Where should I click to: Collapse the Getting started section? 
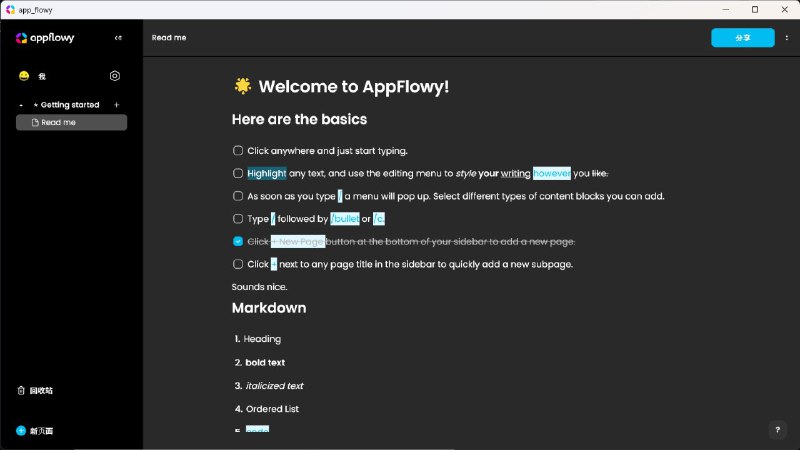21,105
